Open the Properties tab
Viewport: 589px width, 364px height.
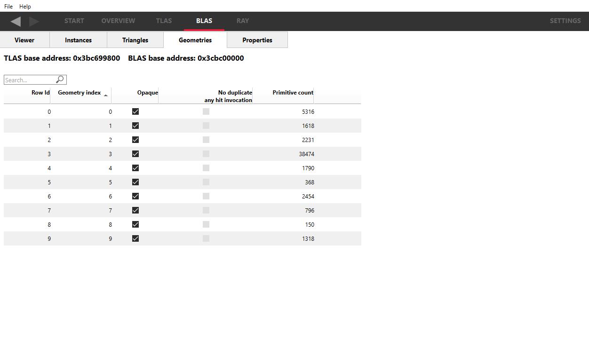tap(257, 40)
